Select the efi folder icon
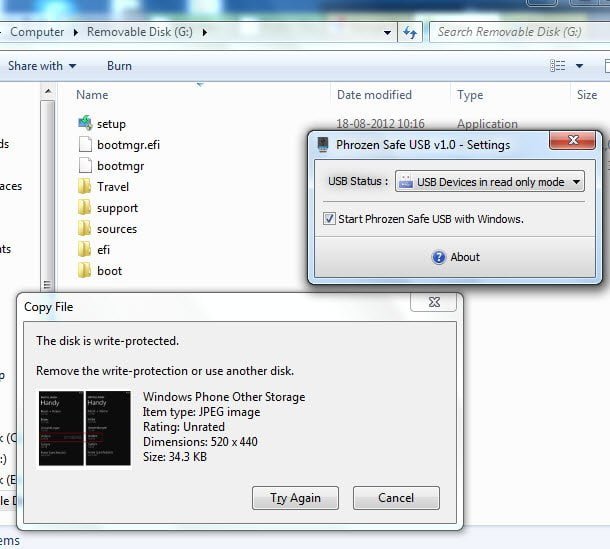This screenshot has height=549, width=610. coord(84,249)
